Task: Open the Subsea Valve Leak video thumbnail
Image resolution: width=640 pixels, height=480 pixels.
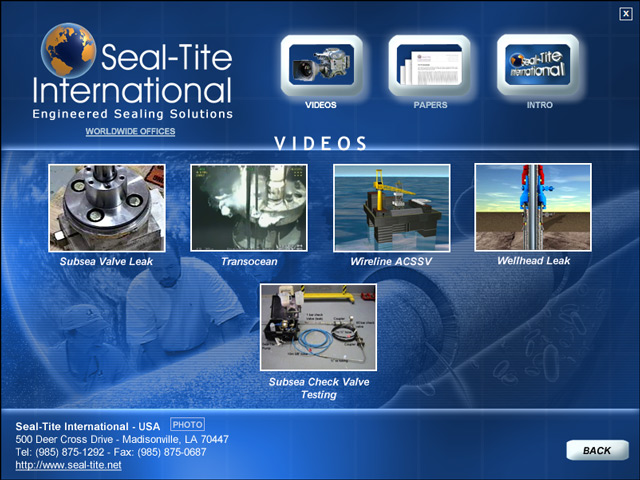Action: pos(106,208)
